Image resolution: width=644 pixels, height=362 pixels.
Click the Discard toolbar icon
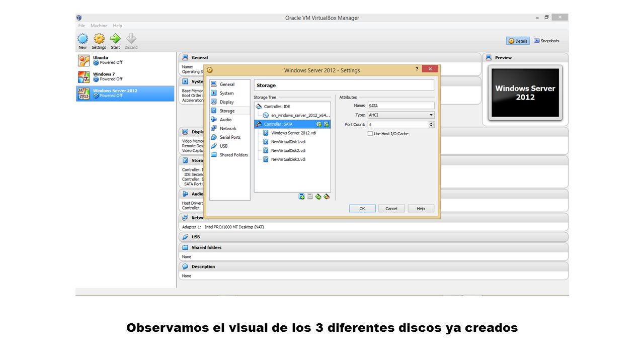(131, 38)
